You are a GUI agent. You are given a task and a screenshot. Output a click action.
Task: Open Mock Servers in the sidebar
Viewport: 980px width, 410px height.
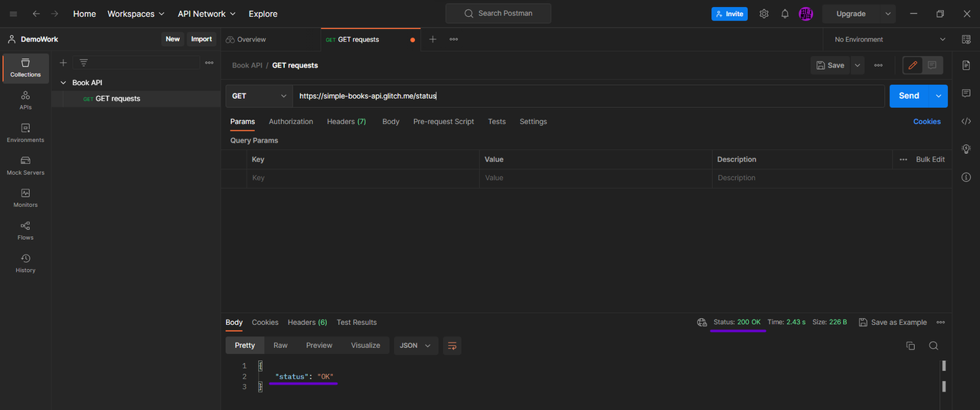(25, 166)
